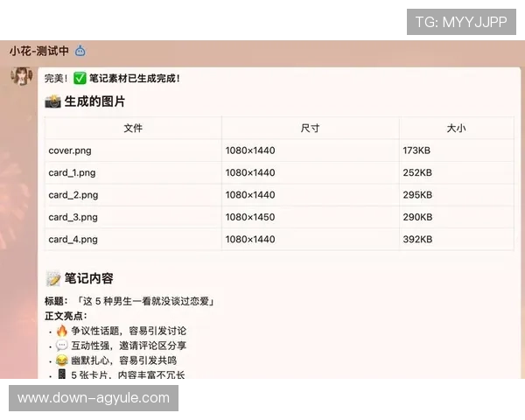This screenshot has width=525, height=420.
Task: Click the 295KB size cell
Action: click(457, 195)
